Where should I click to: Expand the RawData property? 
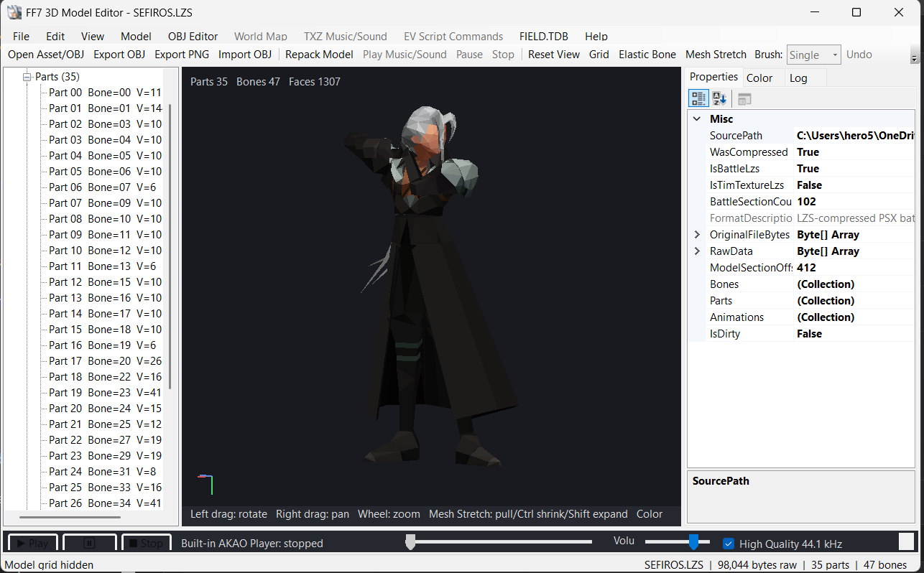coord(696,251)
